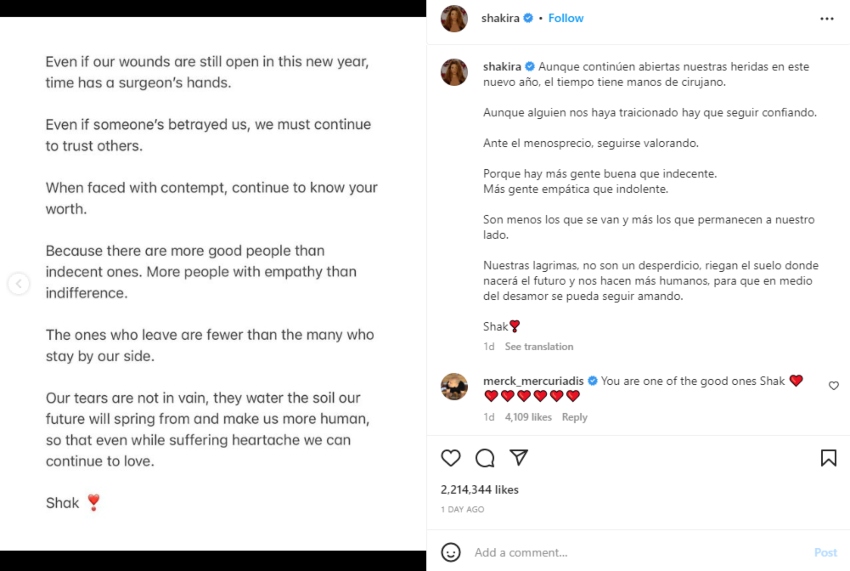Click Shakira's avatar beside the caption
The image size is (850, 571).
(x=454, y=72)
